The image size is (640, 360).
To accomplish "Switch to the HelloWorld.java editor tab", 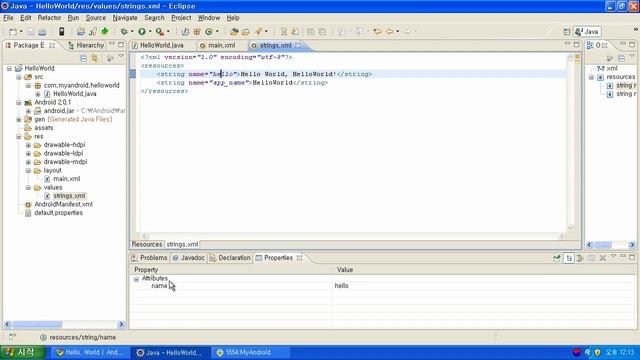I will coord(158,45).
